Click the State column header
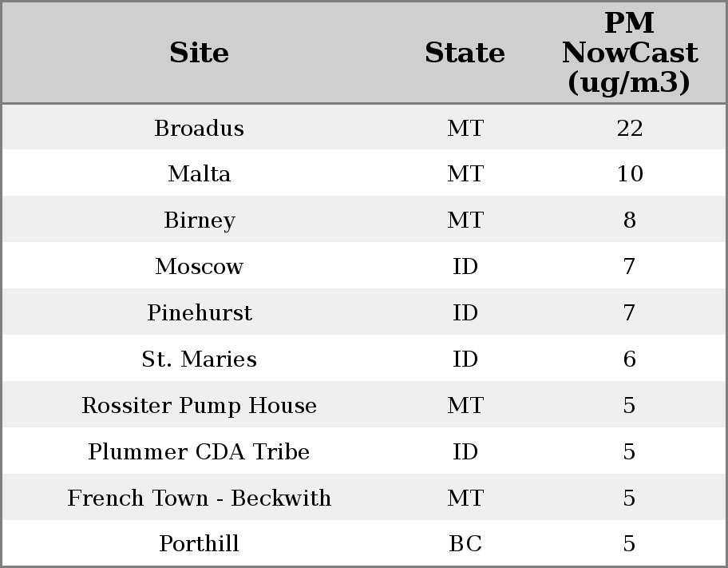This screenshot has height=568, width=728. click(x=465, y=54)
